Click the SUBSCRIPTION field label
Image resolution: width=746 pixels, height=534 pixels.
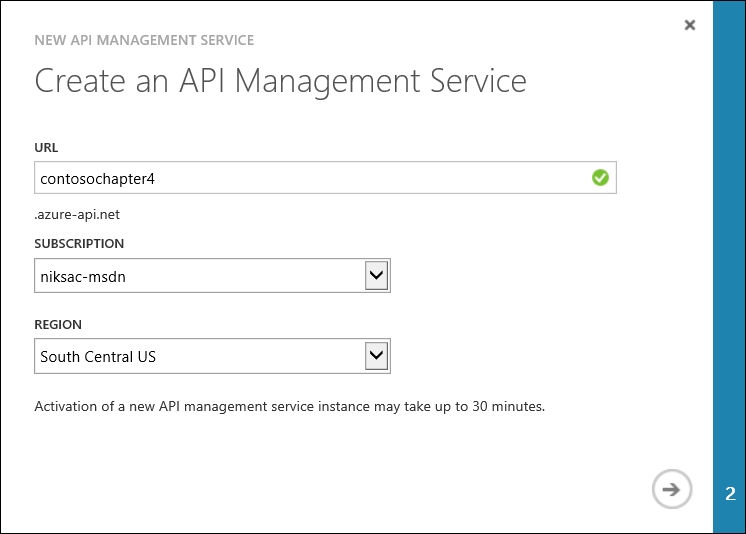click(x=79, y=244)
